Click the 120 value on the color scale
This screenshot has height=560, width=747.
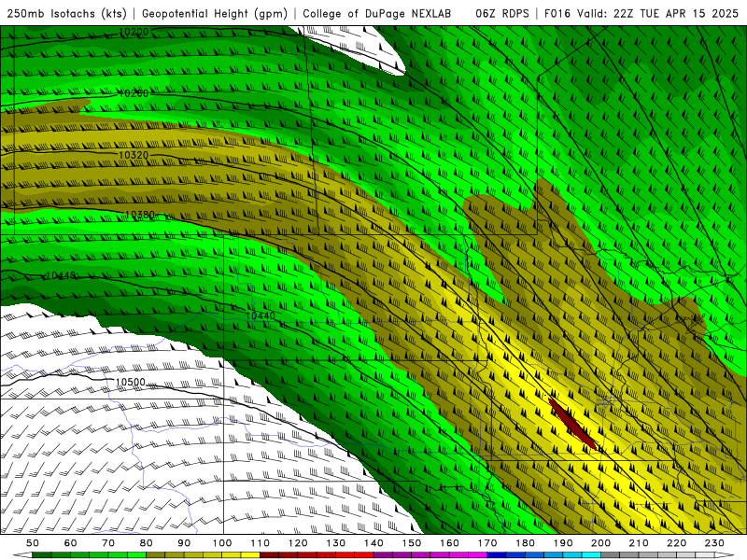[x=298, y=543]
